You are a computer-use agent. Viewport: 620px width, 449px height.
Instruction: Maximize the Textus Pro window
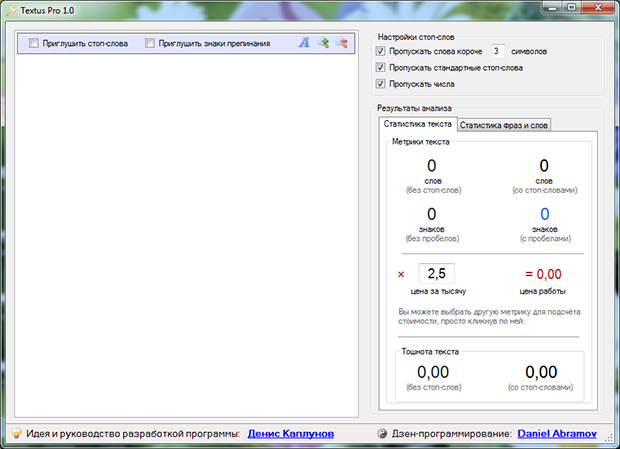tap(571, 8)
